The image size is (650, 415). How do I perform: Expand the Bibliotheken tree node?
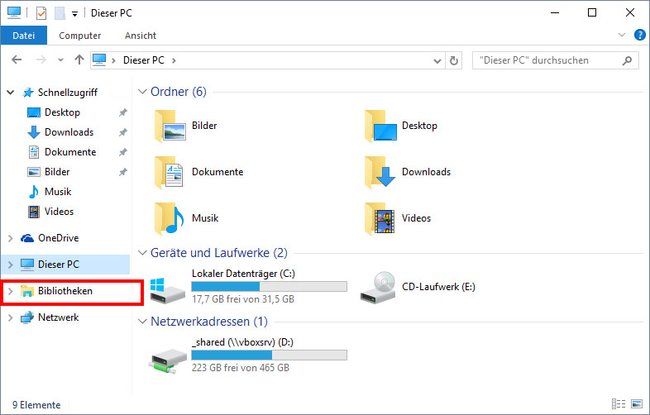coord(10,291)
